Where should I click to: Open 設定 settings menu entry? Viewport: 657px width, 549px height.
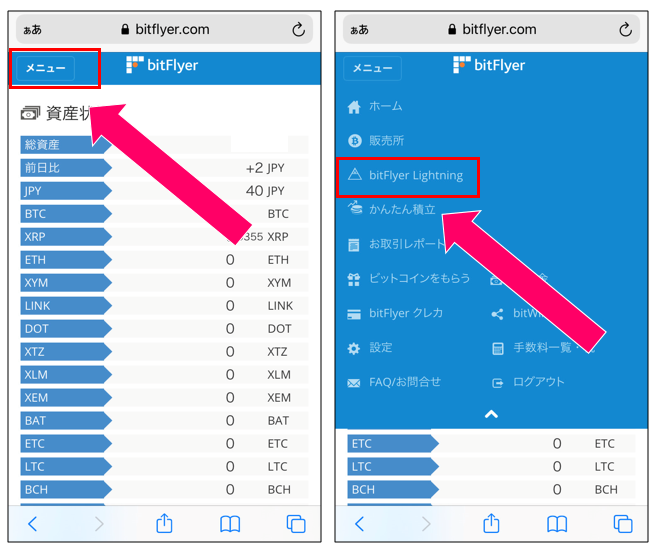[380, 347]
